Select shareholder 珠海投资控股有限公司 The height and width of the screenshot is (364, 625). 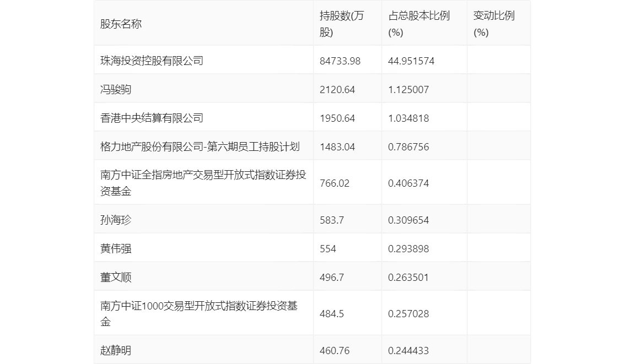pyautogui.click(x=152, y=61)
